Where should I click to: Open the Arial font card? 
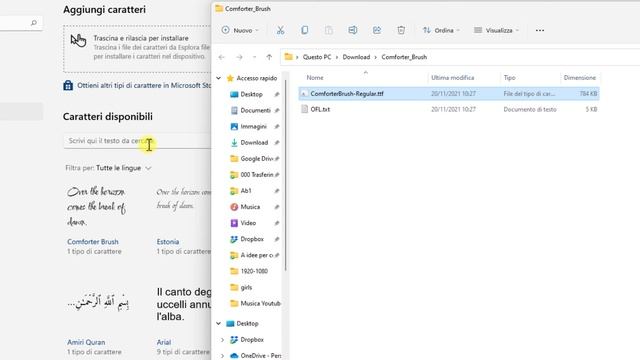pos(183,321)
